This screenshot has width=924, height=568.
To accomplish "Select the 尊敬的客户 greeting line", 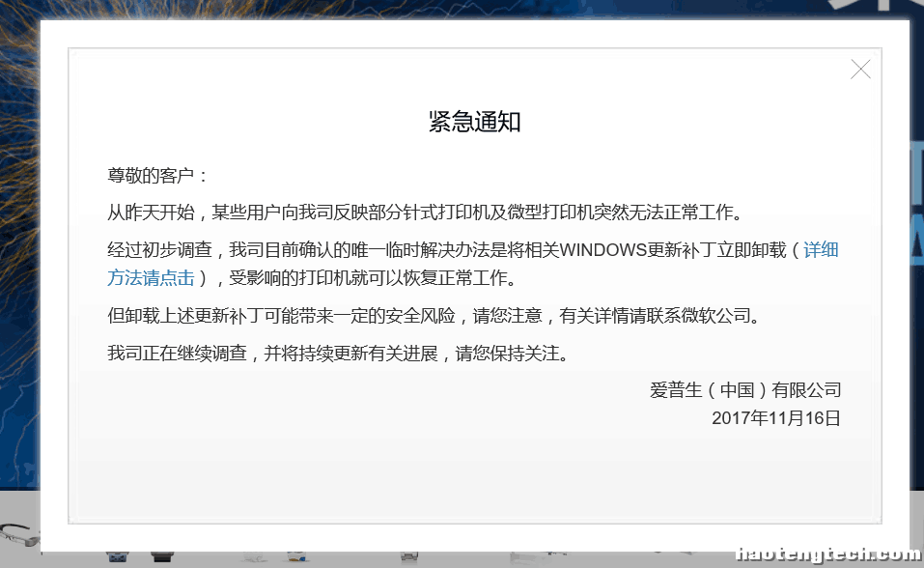I will pyautogui.click(x=156, y=176).
